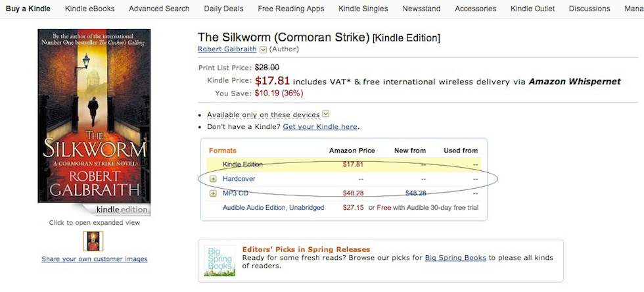
Task: Click the Robert Galbraith author link
Action: [x=227, y=49]
